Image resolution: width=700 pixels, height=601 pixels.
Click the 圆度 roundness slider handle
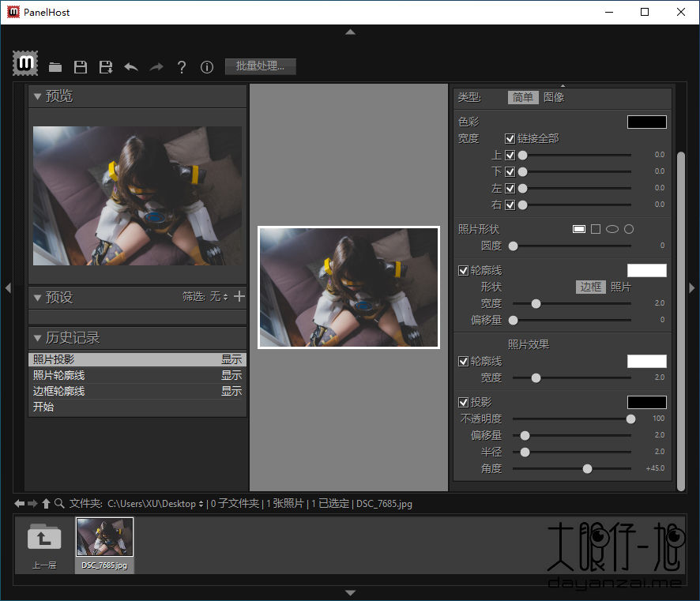coord(514,246)
